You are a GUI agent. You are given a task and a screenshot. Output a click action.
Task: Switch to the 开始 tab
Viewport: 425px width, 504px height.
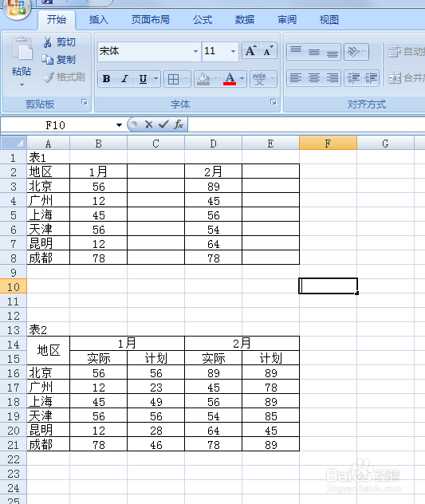[57, 20]
